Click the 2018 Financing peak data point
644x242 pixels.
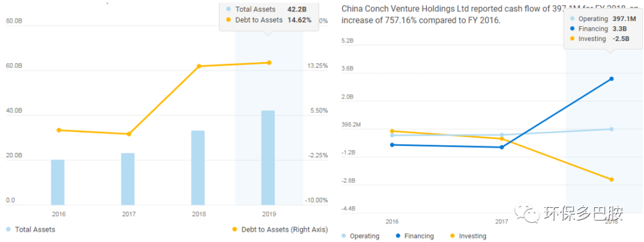612,79
